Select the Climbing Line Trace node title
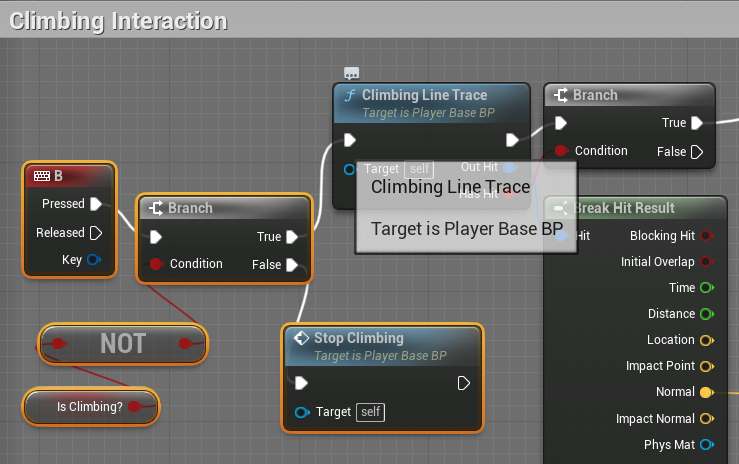This screenshot has height=464, width=739. coord(424,95)
